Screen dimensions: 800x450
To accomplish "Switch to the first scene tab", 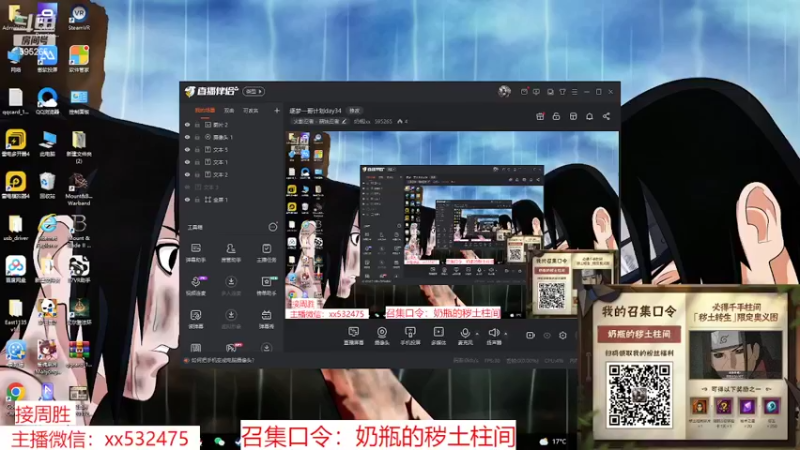I will 205,110.
